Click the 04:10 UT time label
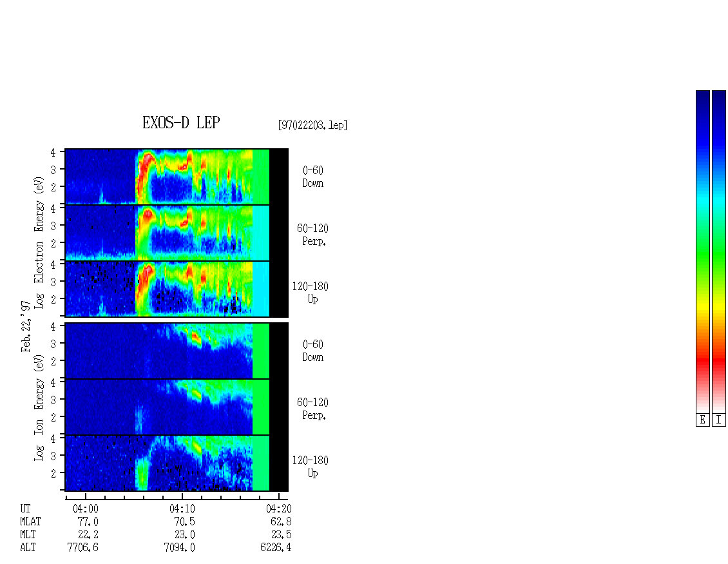The width and height of the screenshot is (728, 564). (x=182, y=509)
